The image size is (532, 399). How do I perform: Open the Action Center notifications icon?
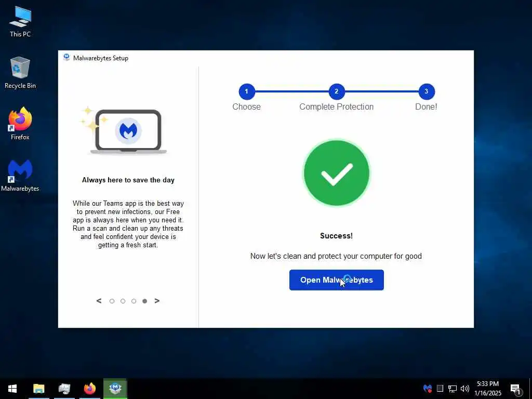(516, 389)
